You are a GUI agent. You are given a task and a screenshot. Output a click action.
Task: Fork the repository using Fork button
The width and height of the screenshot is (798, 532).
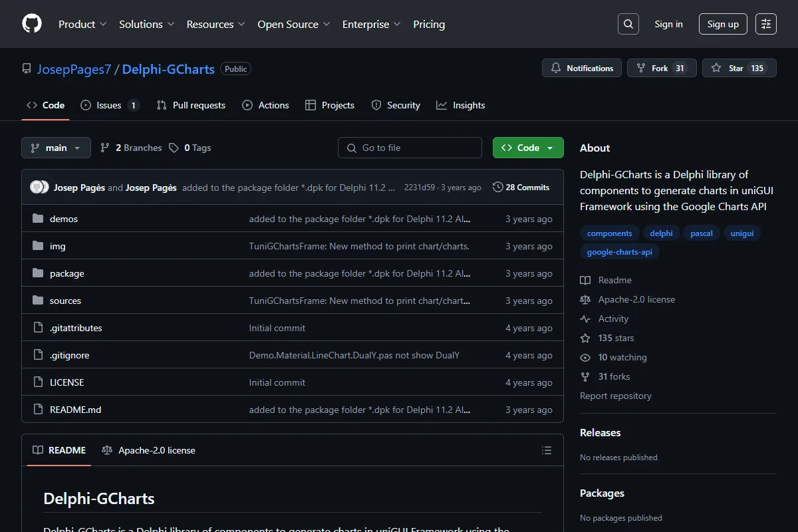(662, 68)
